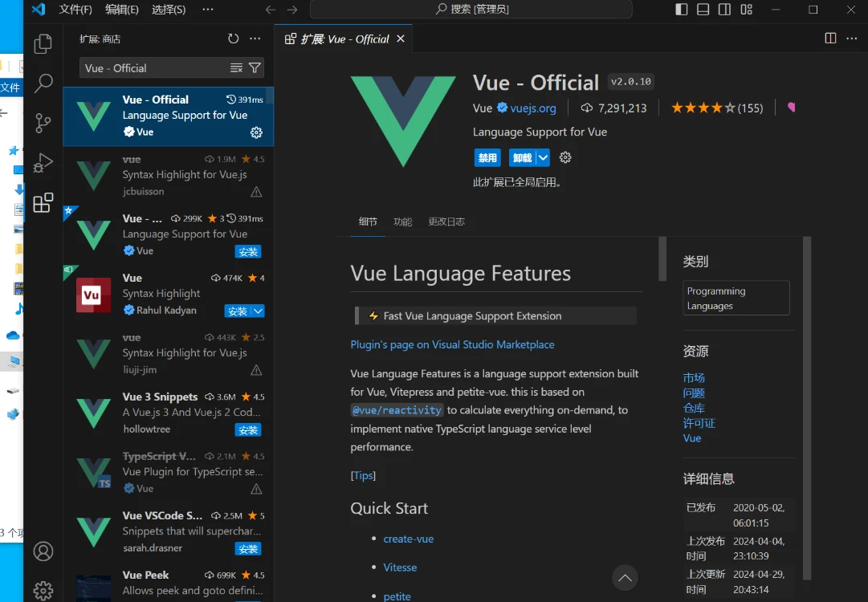868x602 pixels.
Task: Click warning icon on jcbuisson vue extension
Action: click(x=256, y=192)
